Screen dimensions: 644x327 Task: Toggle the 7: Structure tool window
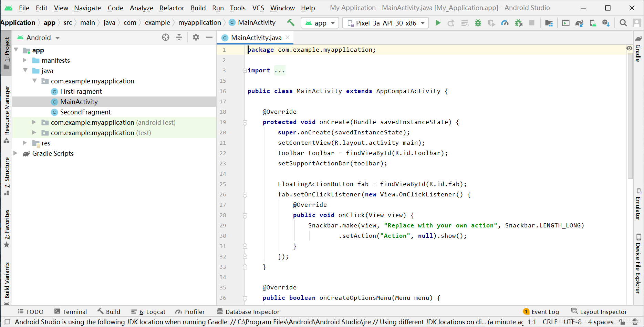(7, 176)
